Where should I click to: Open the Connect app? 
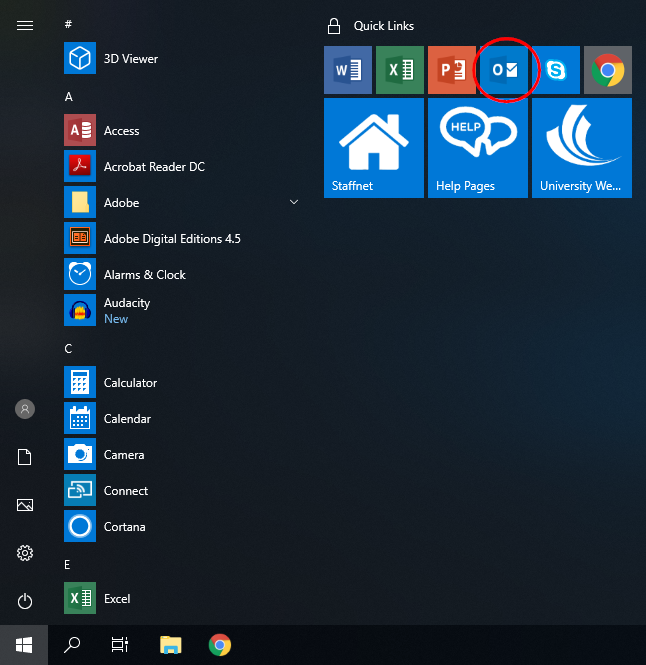tap(182, 490)
